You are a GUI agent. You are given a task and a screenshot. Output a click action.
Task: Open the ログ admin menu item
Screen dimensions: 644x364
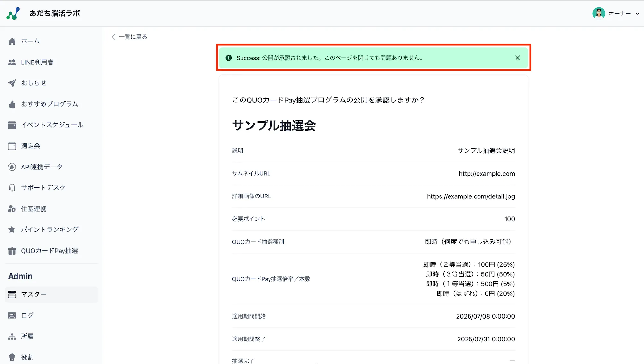point(27,315)
